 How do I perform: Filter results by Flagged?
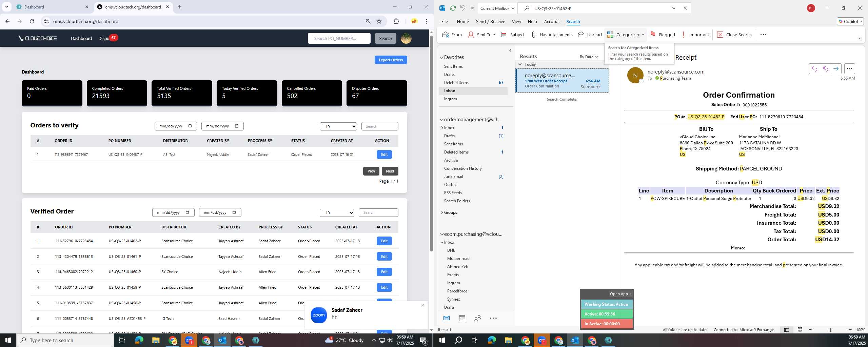coord(663,35)
